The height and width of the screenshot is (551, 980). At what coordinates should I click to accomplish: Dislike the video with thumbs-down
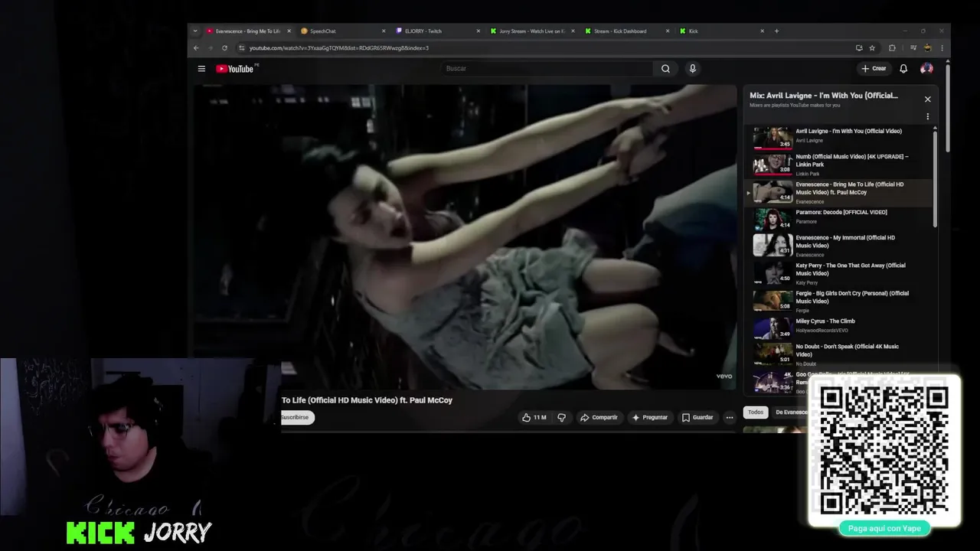(x=561, y=417)
